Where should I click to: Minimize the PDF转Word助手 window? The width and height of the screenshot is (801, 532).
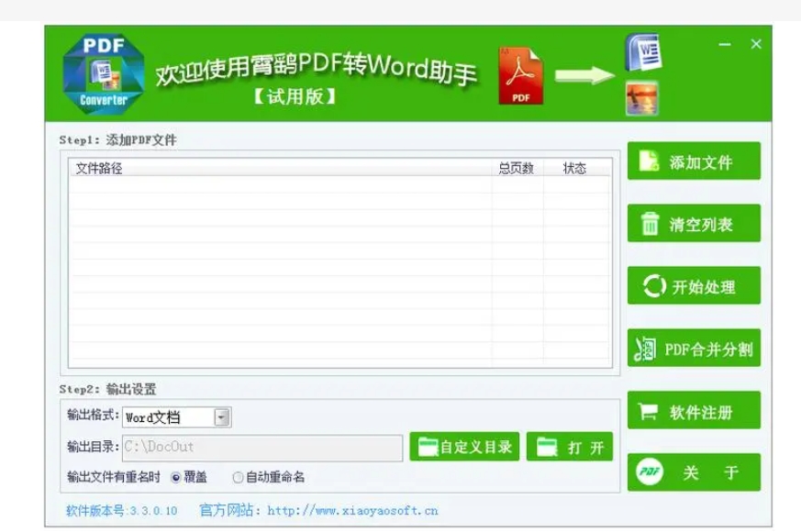click(x=724, y=44)
